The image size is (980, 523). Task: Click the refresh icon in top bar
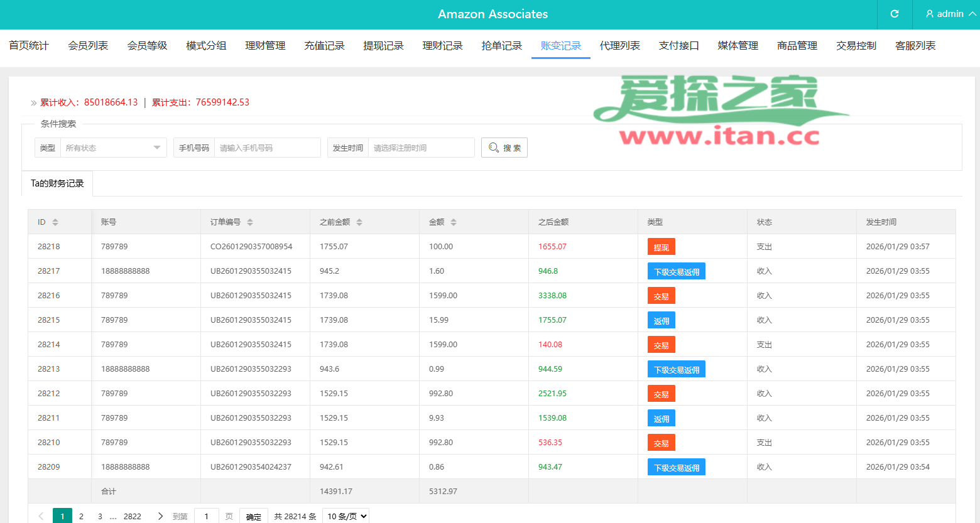click(895, 14)
